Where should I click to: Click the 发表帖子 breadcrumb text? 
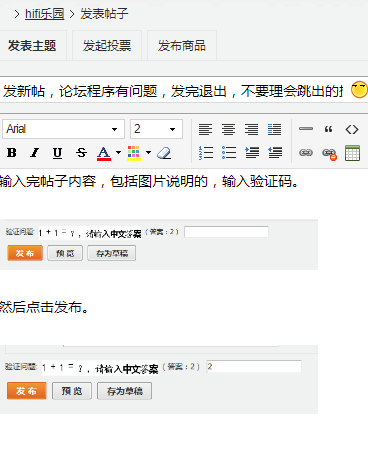[104, 14]
